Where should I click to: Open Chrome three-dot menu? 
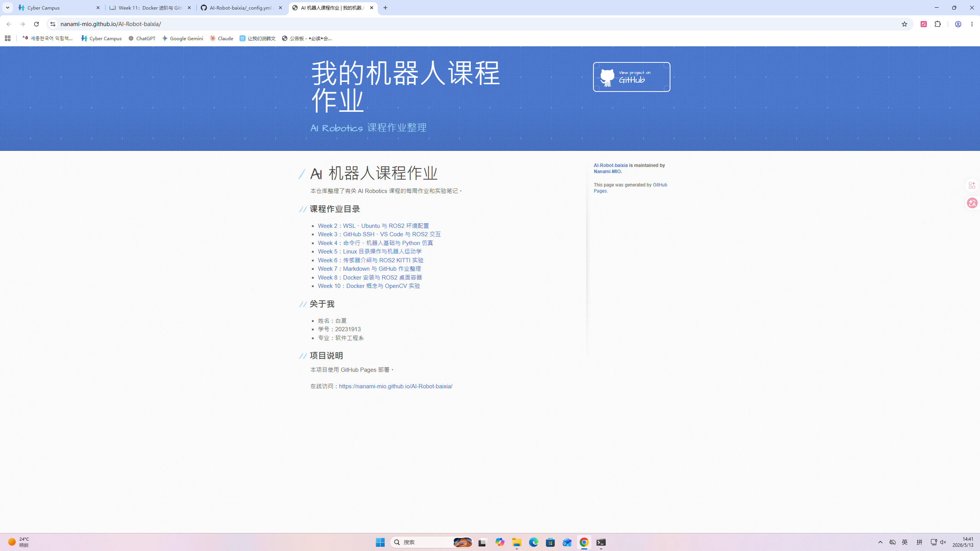pyautogui.click(x=972, y=24)
